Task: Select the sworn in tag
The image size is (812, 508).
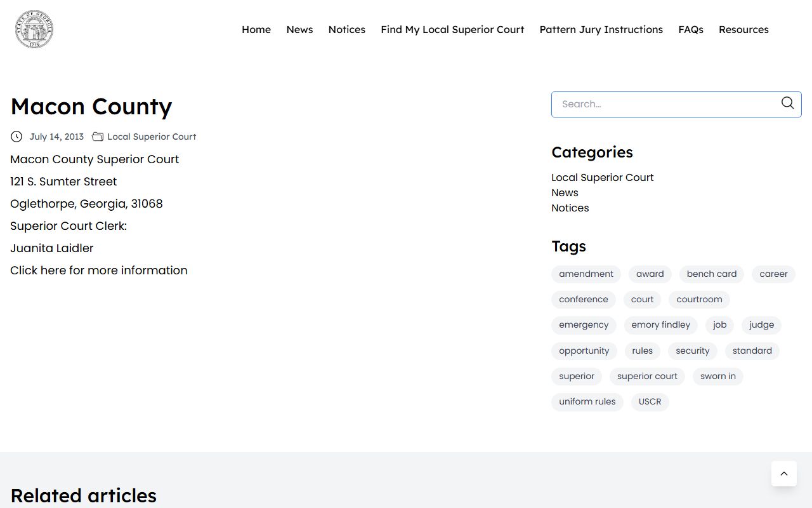Action: tap(718, 377)
